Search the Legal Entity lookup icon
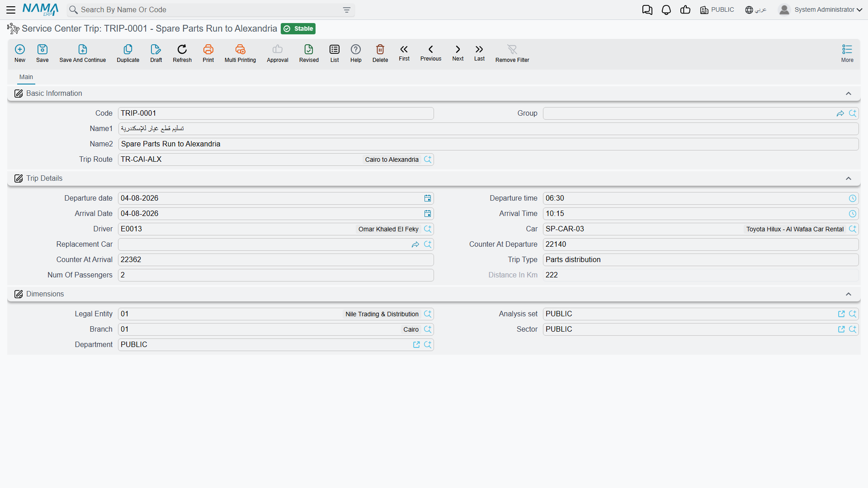The width and height of the screenshot is (868, 488). [428, 314]
